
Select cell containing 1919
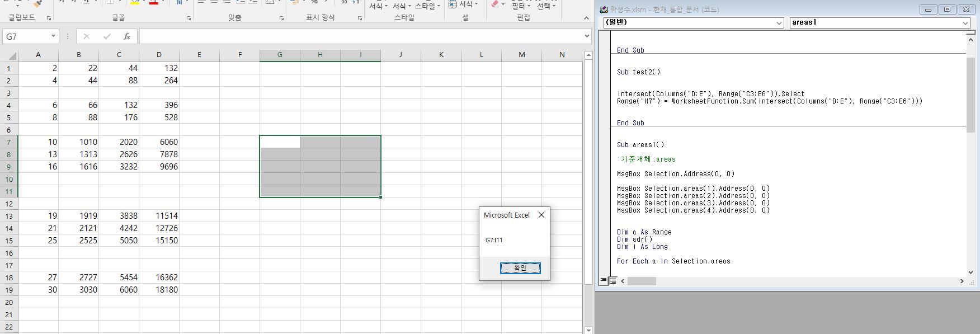(x=78, y=216)
